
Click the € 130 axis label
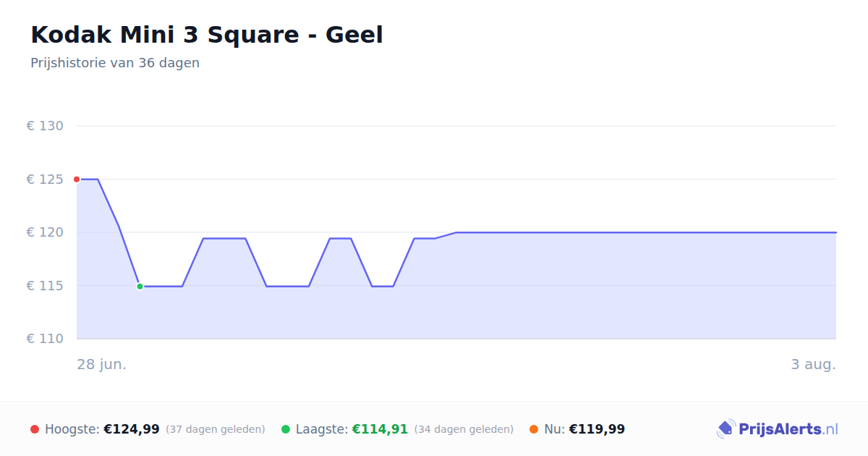(45, 126)
